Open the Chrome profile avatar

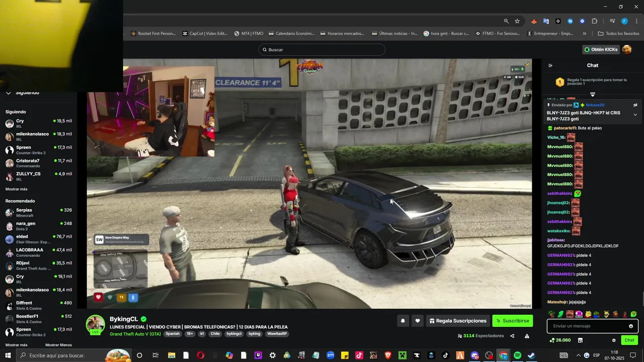pos(624,21)
